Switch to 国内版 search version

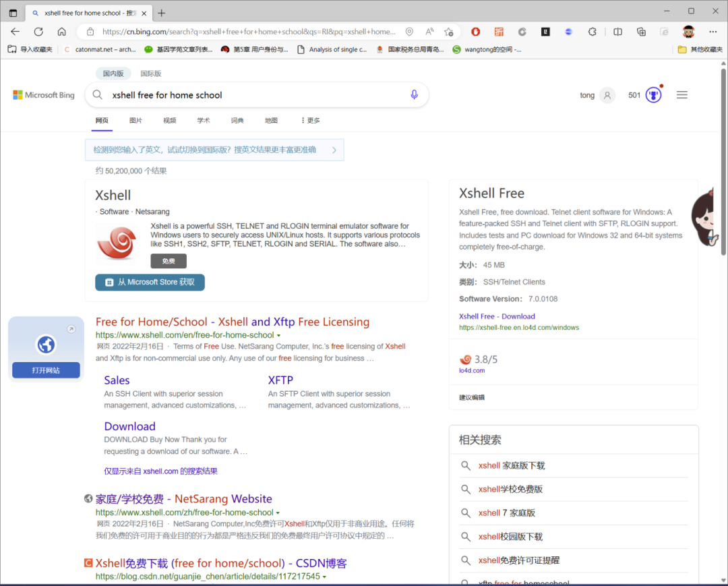[113, 74]
